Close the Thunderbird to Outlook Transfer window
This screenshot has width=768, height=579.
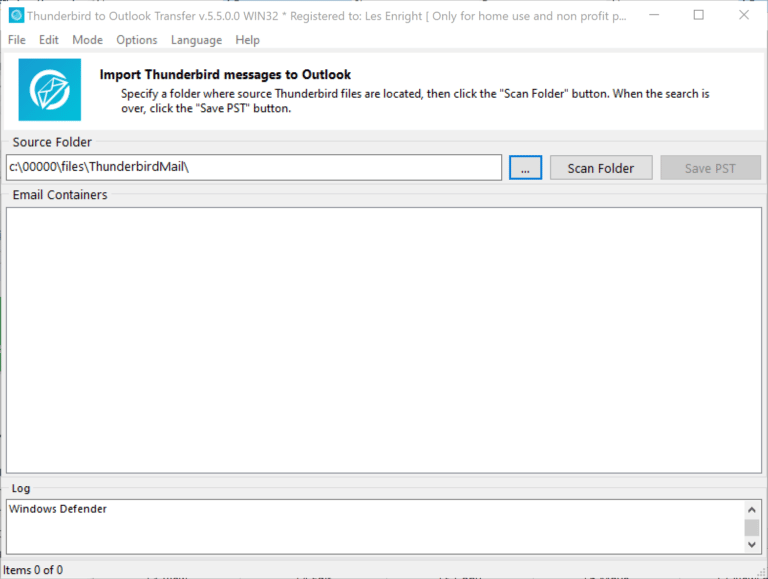pos(744,15)
